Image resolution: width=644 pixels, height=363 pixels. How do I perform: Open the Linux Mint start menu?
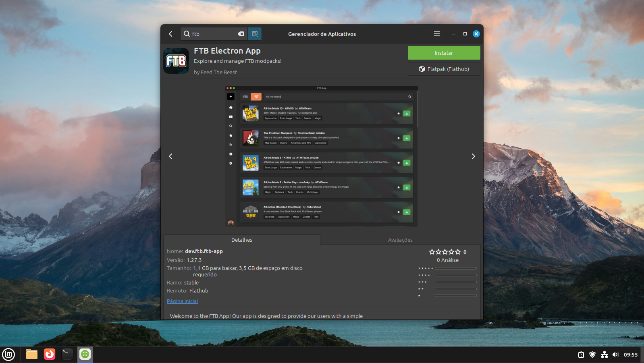[8, 355]
